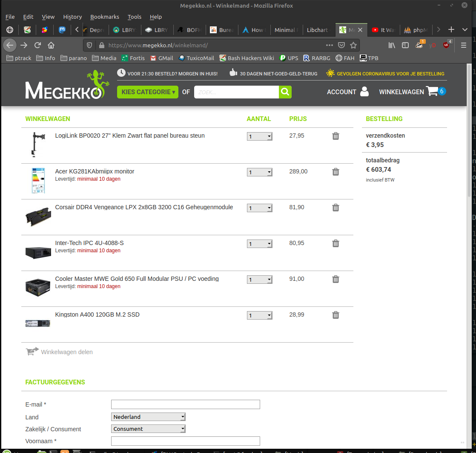
Task: Delete Cooler Master MWE Gold PSU item
Action: (335, 280)
